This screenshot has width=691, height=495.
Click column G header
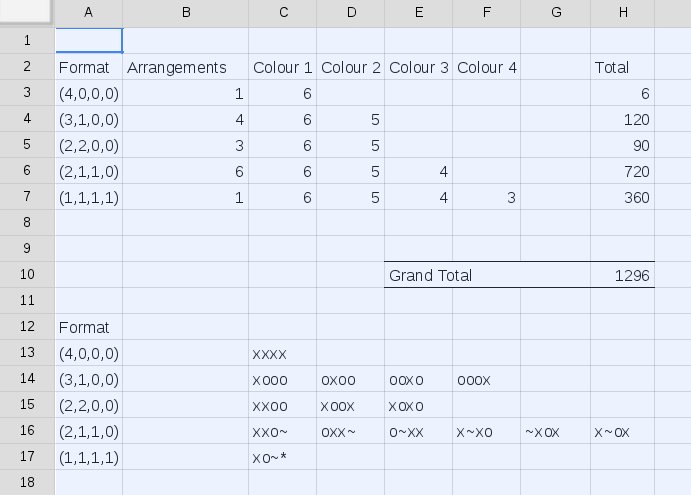tap(555, 12)
